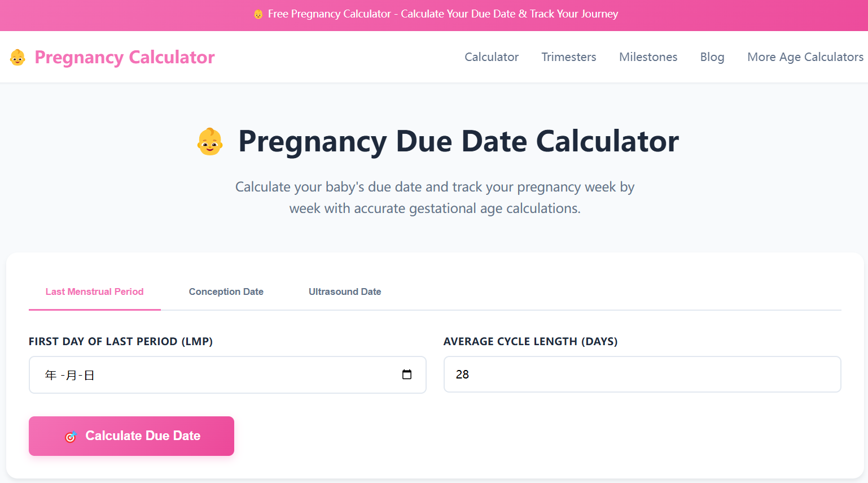This screenshot has height=483, width=868.
Task: Open the Milestones navigation item
Action: pyautogui.click(x=648, y=56)
